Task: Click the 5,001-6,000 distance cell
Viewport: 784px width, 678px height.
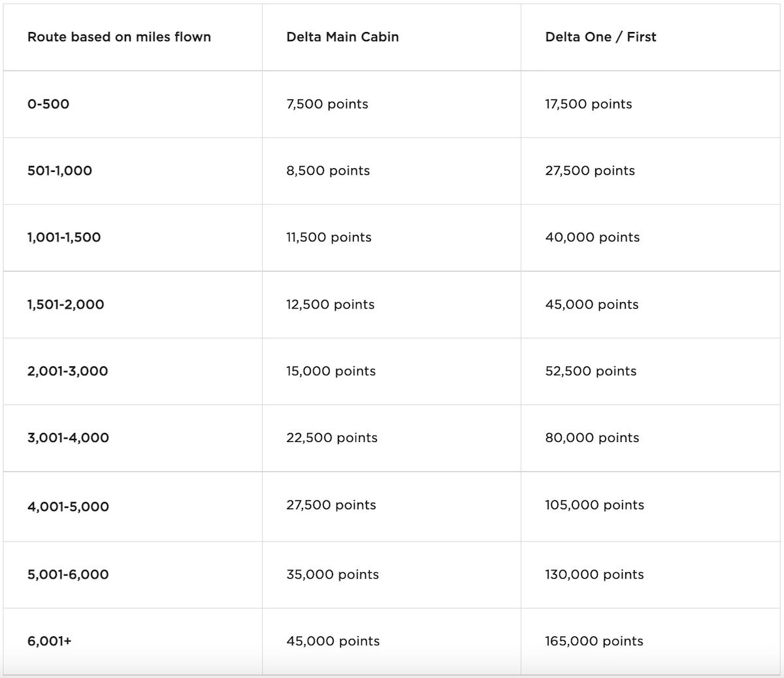Action: [68, 575]
